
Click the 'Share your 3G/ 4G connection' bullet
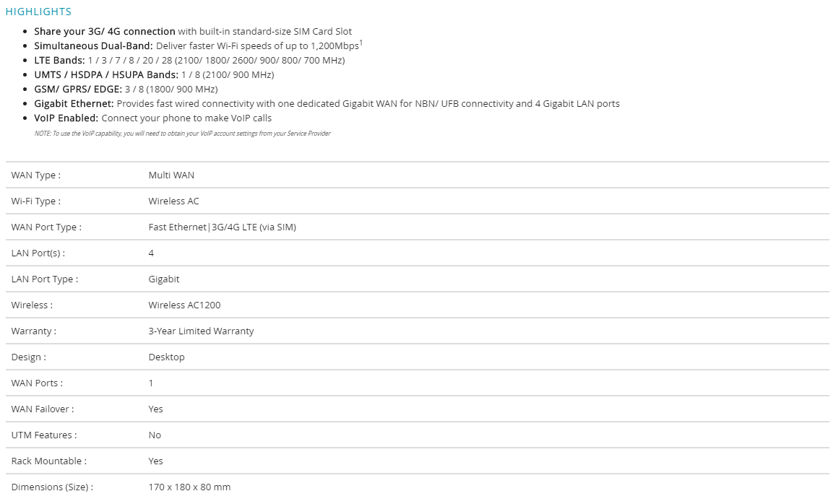(192, 32)
